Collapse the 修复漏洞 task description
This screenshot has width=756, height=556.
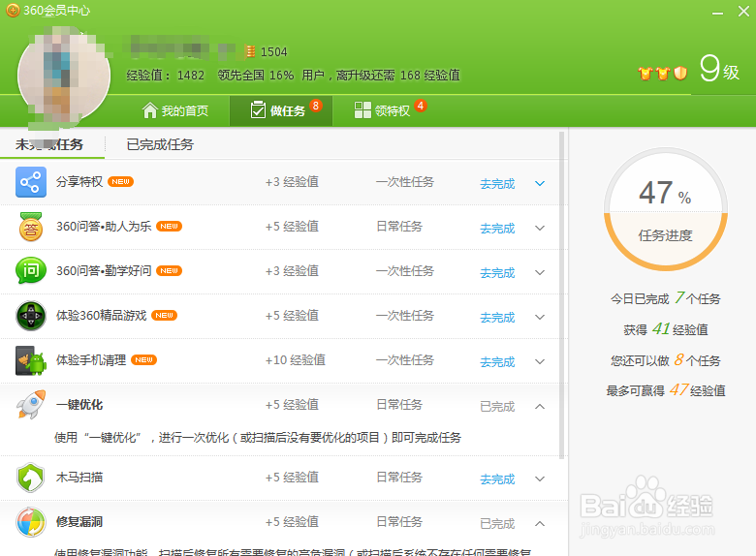tap(540, 524)
